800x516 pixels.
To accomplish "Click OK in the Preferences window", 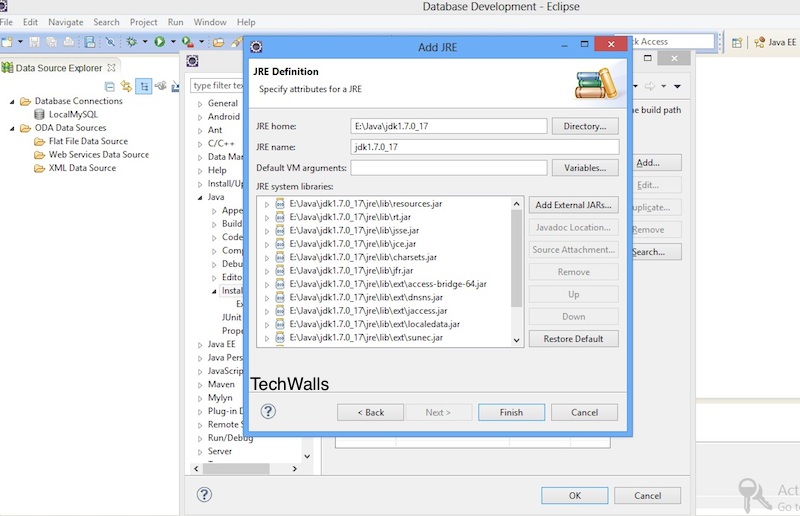I will tap(574, 495).
